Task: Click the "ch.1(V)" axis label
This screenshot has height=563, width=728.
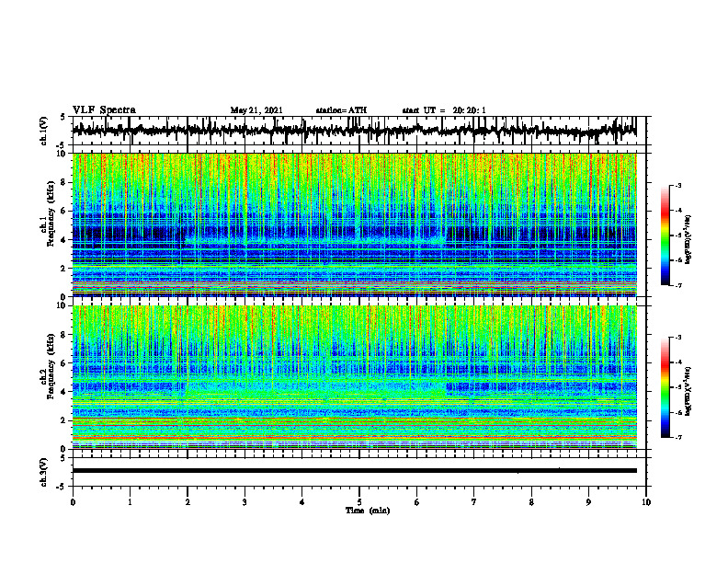Action: tap(44, 131)
